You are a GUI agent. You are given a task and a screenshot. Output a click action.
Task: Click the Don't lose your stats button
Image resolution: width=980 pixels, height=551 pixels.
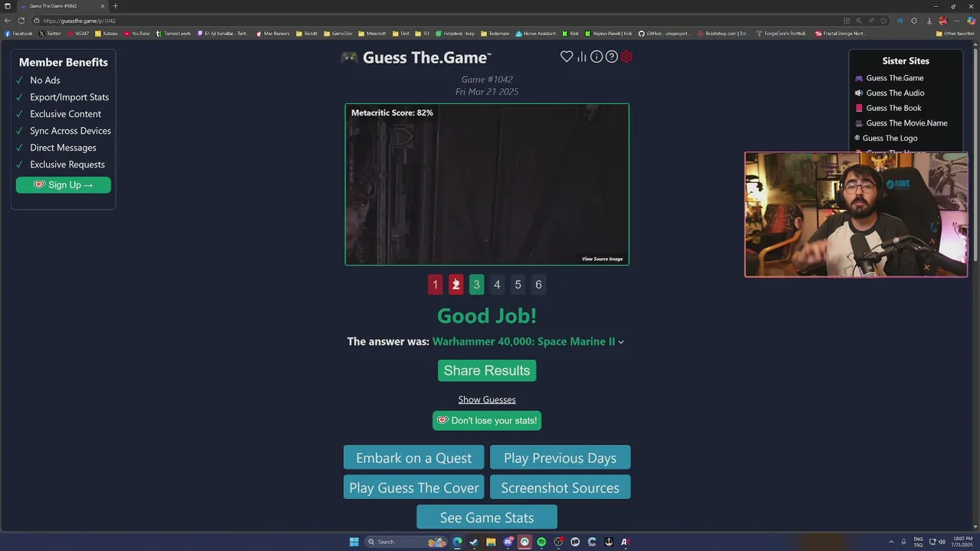point(487,420)
